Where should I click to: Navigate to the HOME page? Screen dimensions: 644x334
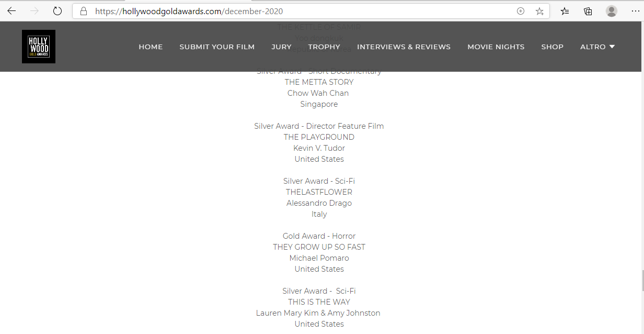151,47
